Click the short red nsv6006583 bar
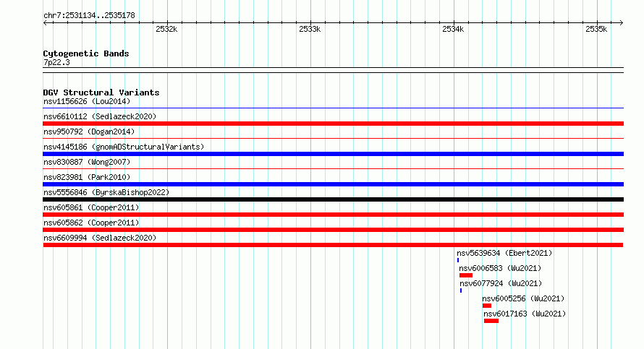 tap(466, 275)
